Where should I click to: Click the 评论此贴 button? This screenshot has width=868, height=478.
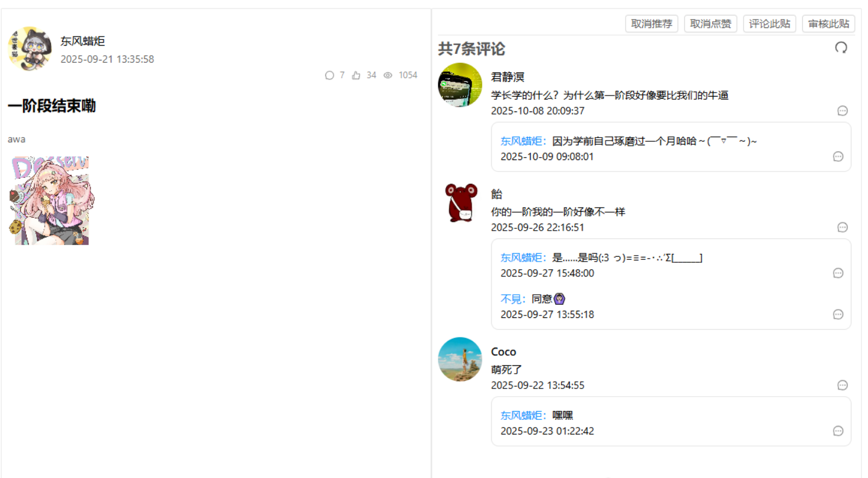pyautogui.click(x=769, y=24)
